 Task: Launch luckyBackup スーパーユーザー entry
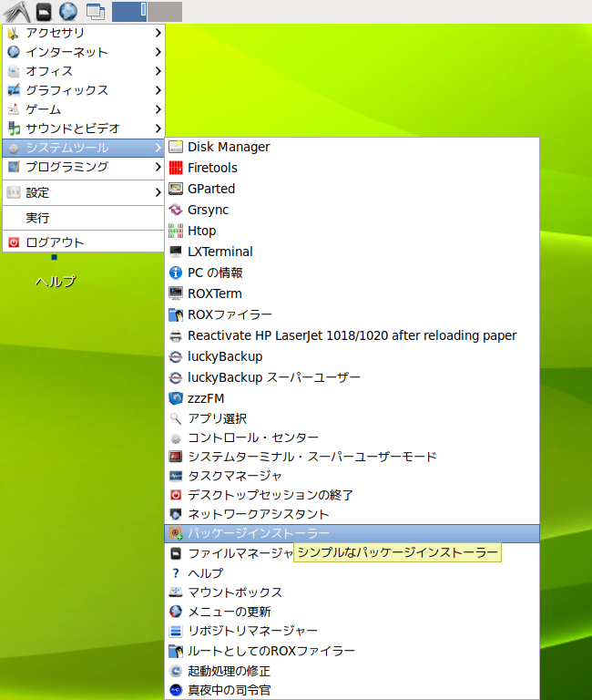[352, 377]
